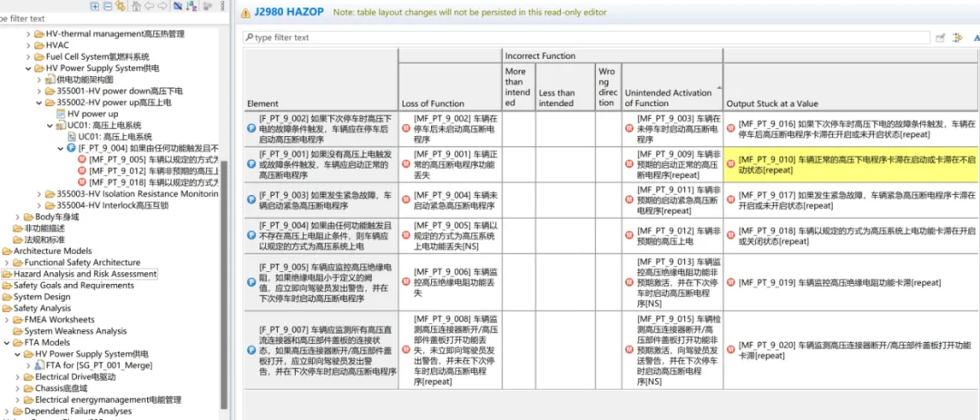Image resolution: width=980 pixels, height=420 pixels.
Task: Click the warning icon next to J2980 HAZOP
Action: click(x=245, y=12)
